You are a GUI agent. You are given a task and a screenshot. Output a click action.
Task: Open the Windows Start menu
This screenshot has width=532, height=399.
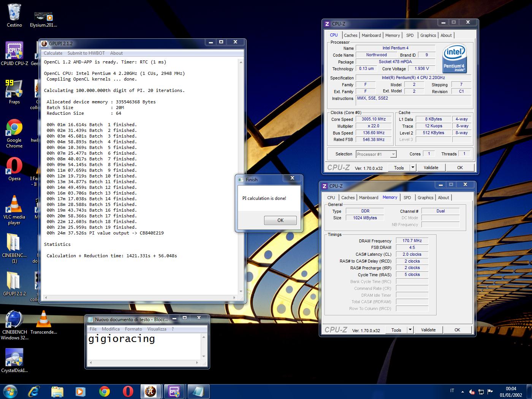pyautogui.click(x=10, y=391)
